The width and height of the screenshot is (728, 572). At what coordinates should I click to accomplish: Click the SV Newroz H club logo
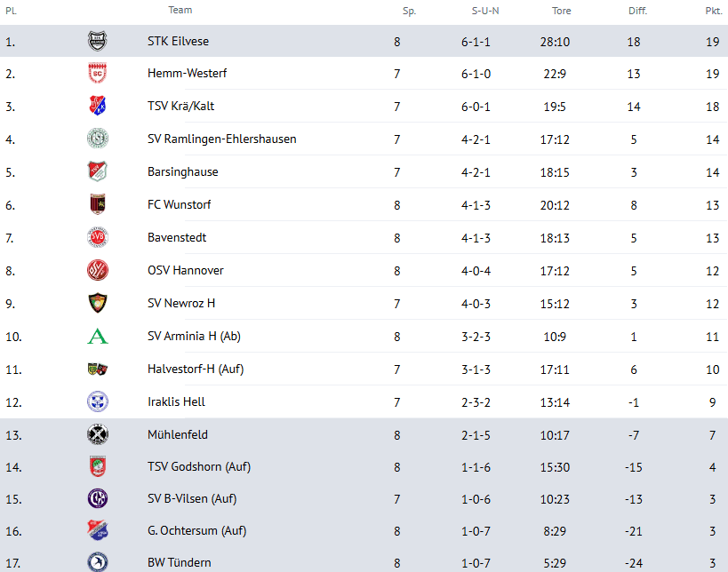click(x=97, y=304)
